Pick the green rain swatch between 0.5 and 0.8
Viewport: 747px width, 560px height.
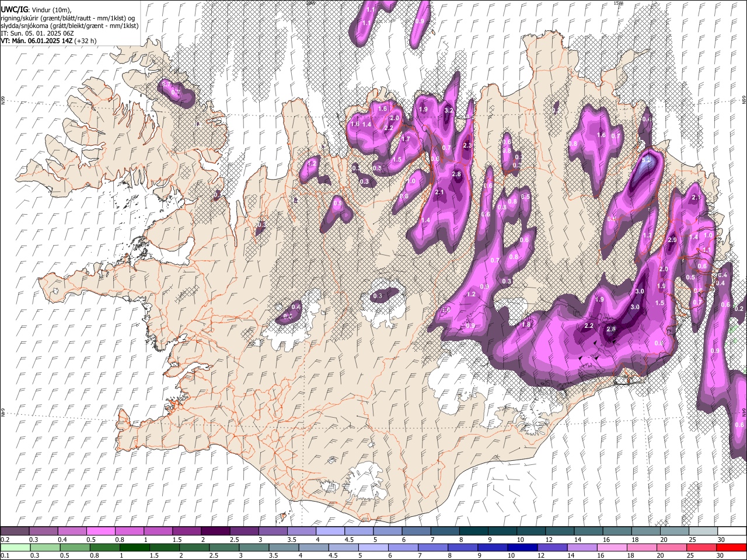point(75,547)
